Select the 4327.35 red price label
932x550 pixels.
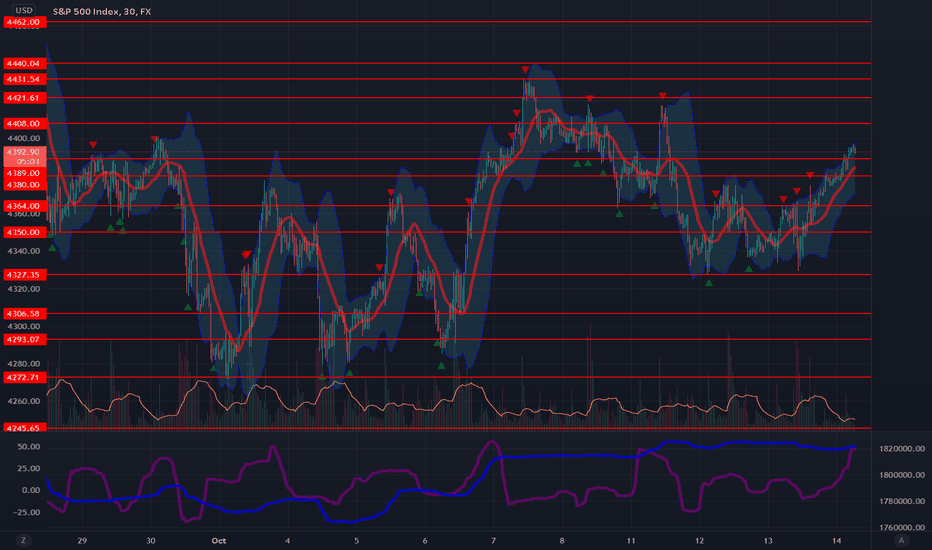pyautogui.click(x=24, y=275)
